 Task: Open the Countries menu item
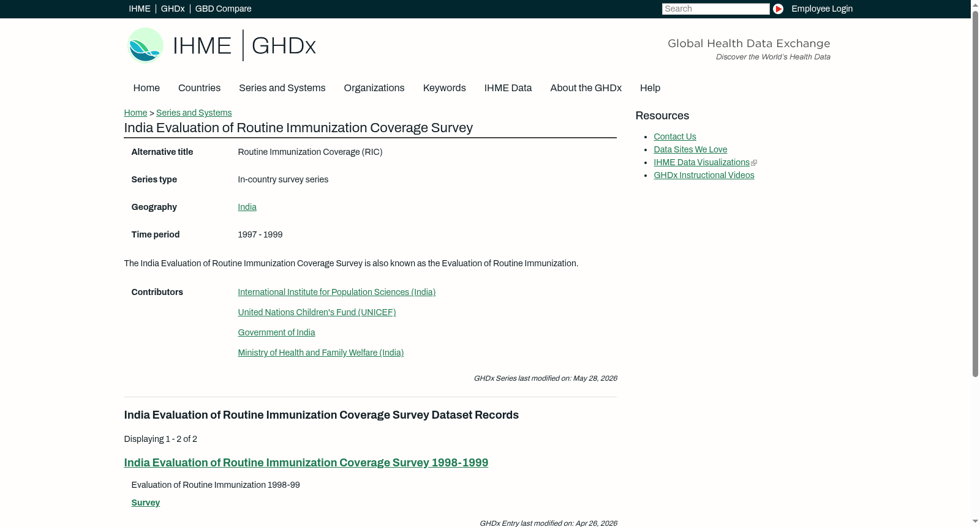199,88
